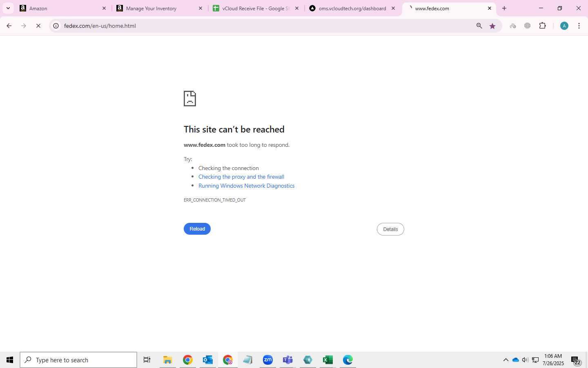The image size is (588, 368).
Task: Open the cloud extension icon
Action: pyautogui.click(x=513, y=26)
